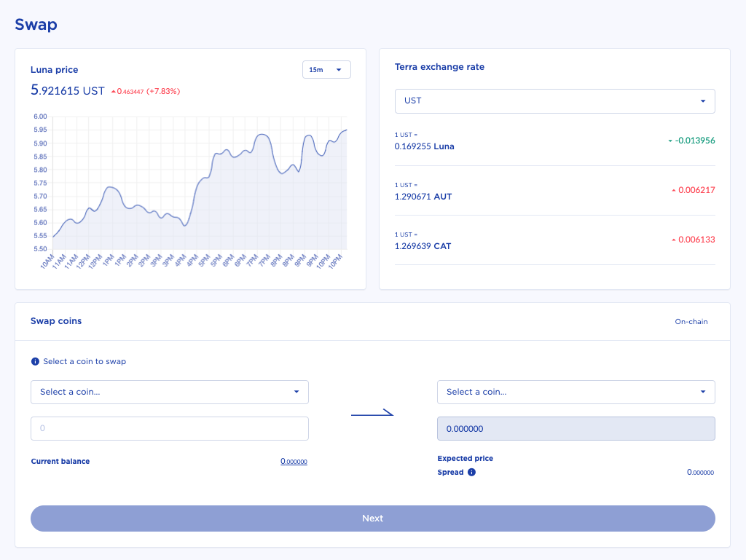Image resolution: width=746 pixels, height=560 pixels.
Task: Click the 'Select a coin to swap' hint text
Action: 85,361
